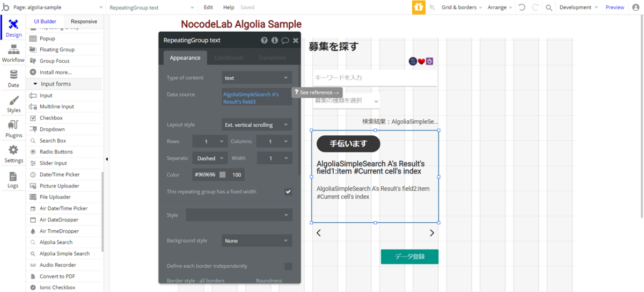Select the Audio Recorder element
Image resolution: width=644 pixels, height=292 pixels.
pos(57,265)
